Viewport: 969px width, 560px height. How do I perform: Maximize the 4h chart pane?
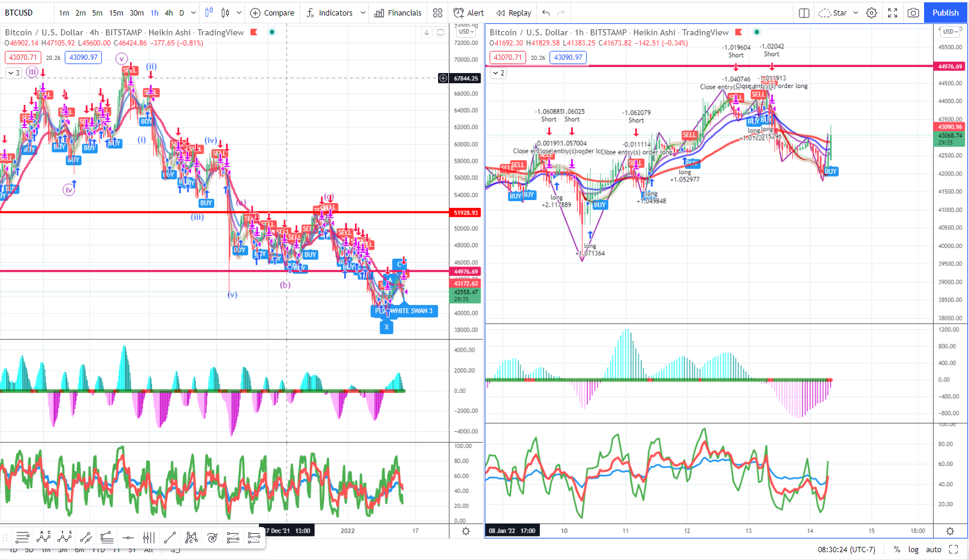pos(440,32)
